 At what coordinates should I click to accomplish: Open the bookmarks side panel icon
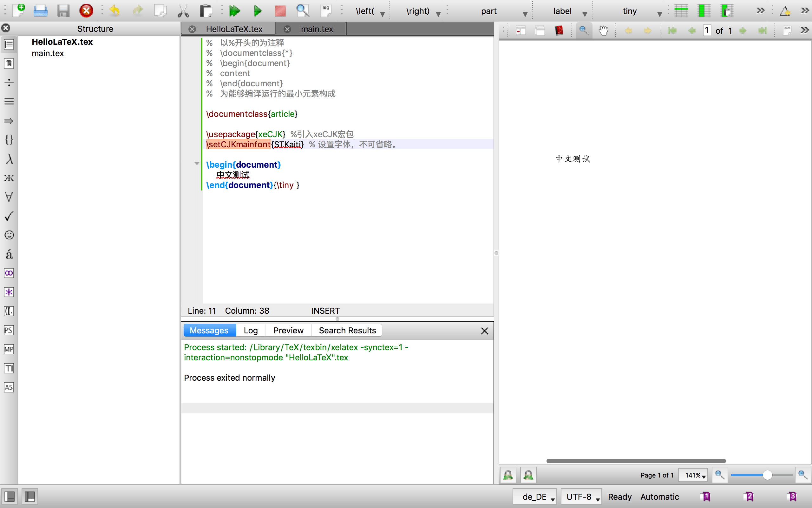click(9, 63)
